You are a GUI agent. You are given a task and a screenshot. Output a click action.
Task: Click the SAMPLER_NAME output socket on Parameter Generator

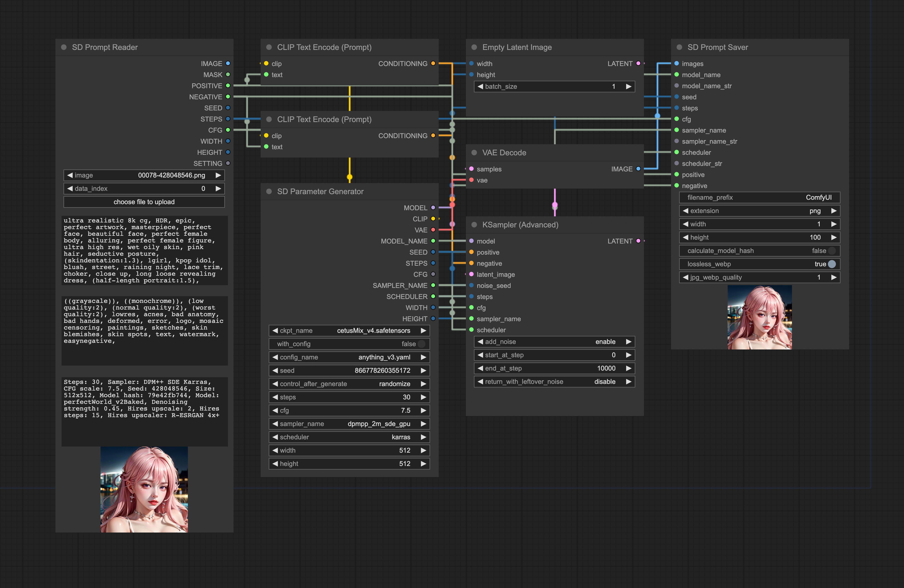click(x=433, y=285)
